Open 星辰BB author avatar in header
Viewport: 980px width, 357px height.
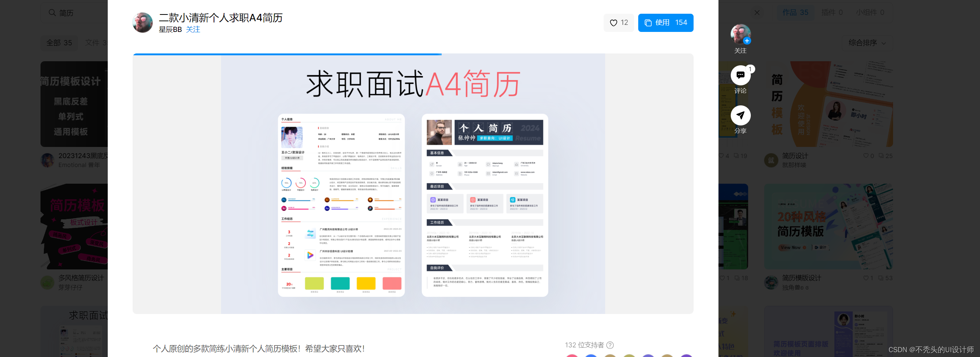142,22
